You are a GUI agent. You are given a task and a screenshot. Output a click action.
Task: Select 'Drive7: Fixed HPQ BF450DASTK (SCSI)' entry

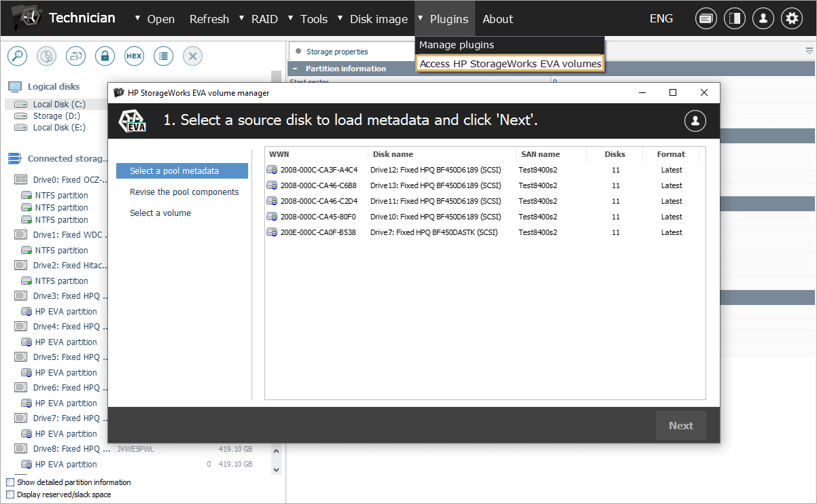(434, 232)
